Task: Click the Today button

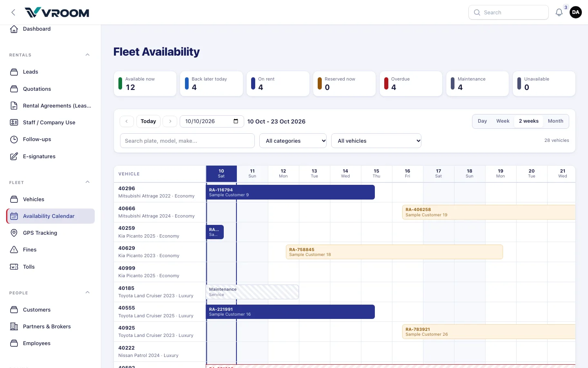Action: (x=148, y=121)
